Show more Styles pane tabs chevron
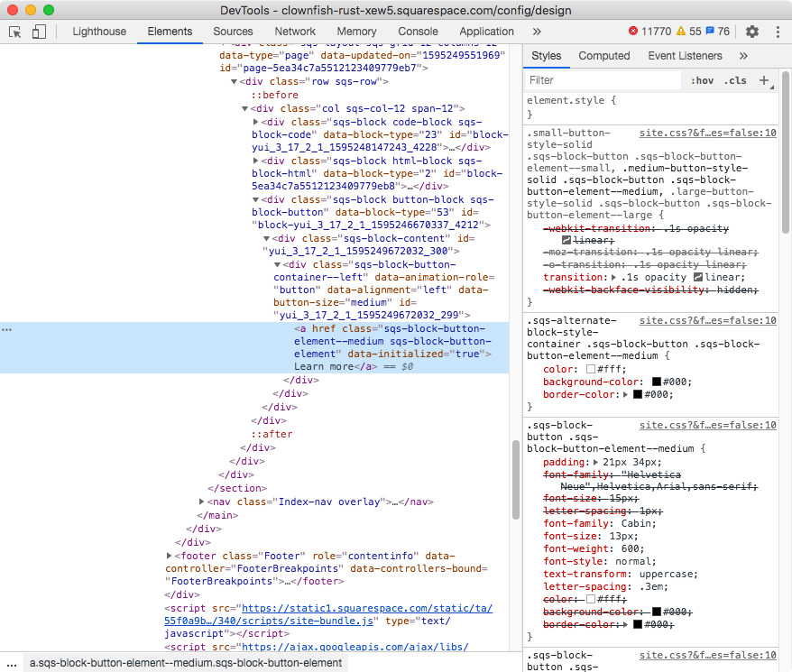The width and height of the screenshot is (792, 672). (743, 56)
